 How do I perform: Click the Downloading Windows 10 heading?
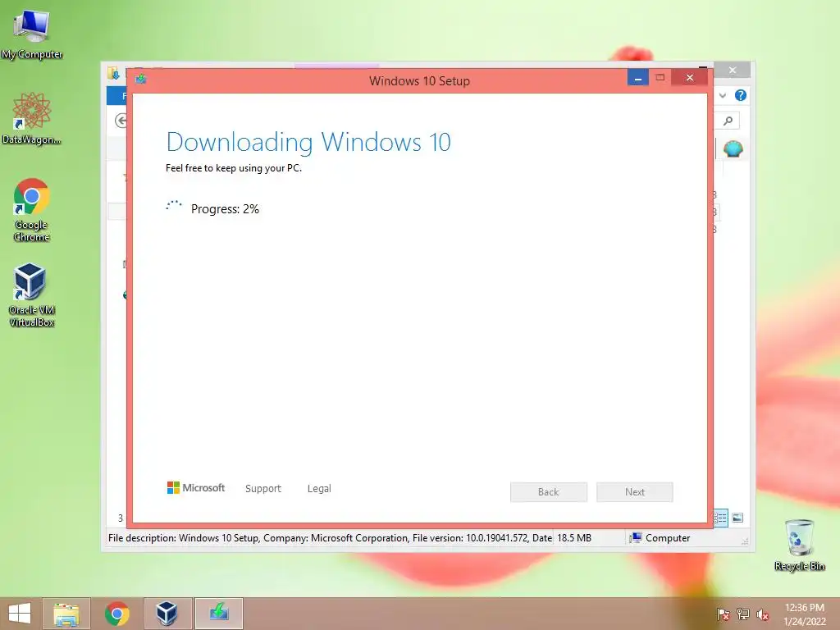click(x=308, y=142)
